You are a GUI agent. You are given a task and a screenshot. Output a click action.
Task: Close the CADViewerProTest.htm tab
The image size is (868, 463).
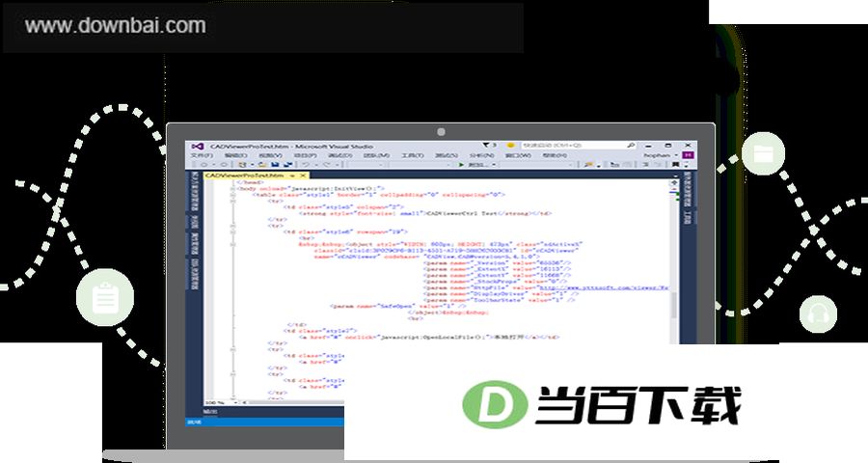(303, 175)
